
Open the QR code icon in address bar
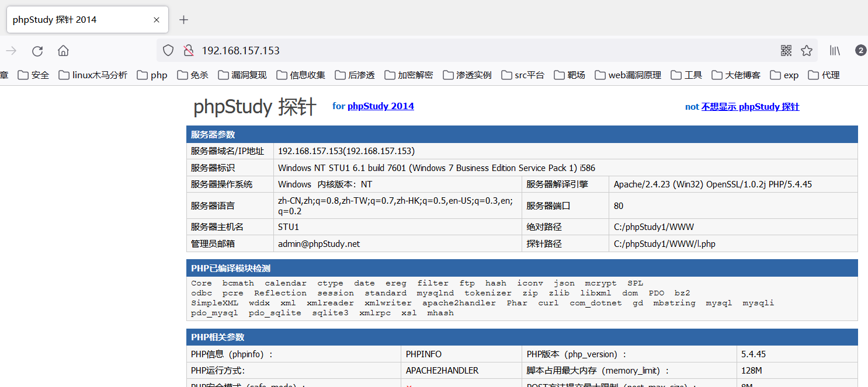click(786, 51)
